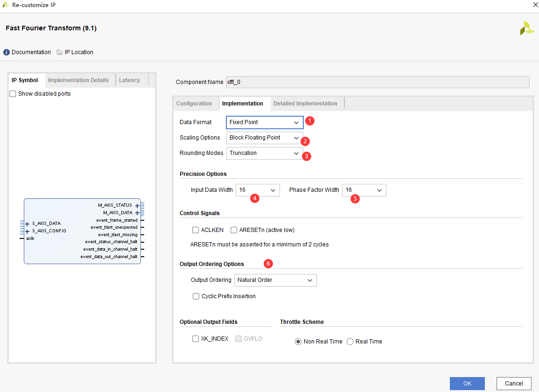
Task: Expand the M_AXIS_STATUS port plus icon
Action: [x=137, y=206]
